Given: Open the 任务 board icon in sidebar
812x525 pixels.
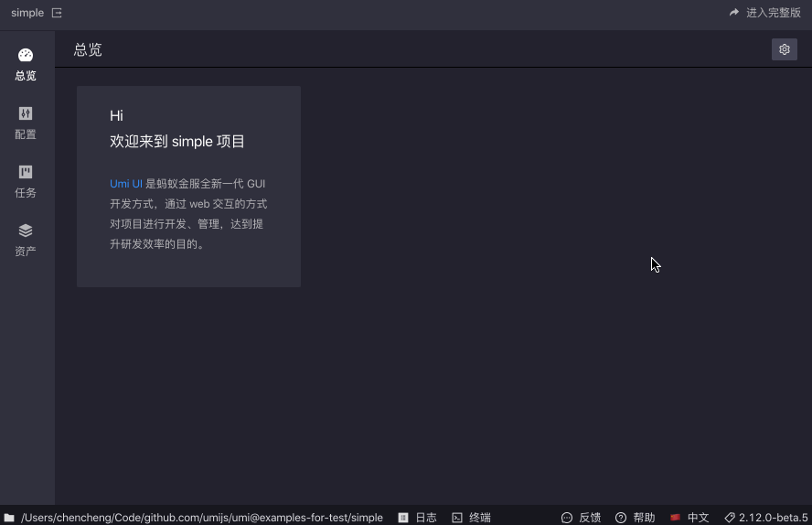Looking at the screenshot, I should tap(26, 172).
